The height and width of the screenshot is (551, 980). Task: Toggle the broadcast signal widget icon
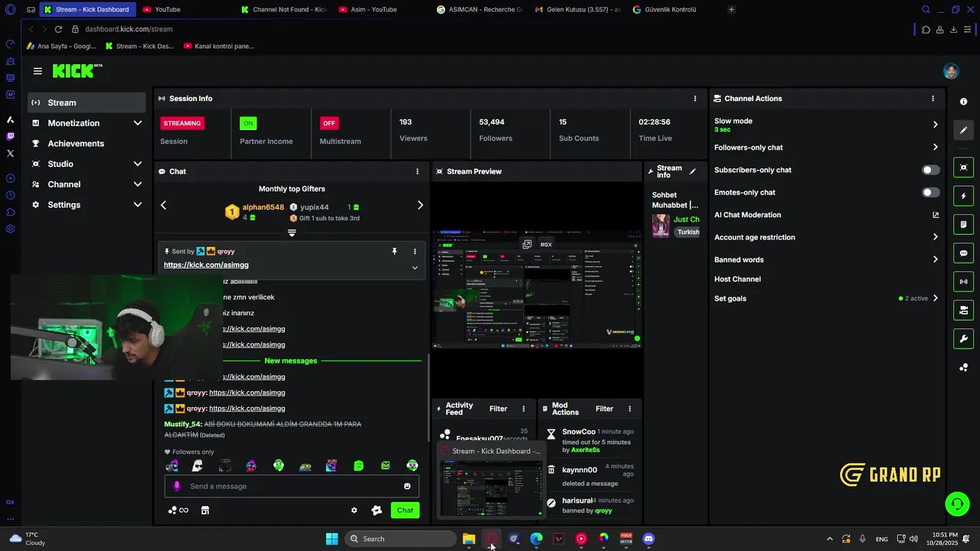coord(963,282)
